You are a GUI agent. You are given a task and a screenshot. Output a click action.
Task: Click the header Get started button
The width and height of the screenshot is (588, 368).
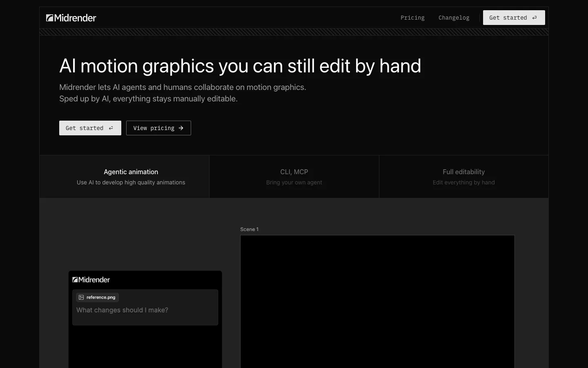pyautogui.click(x=514, y=18)
